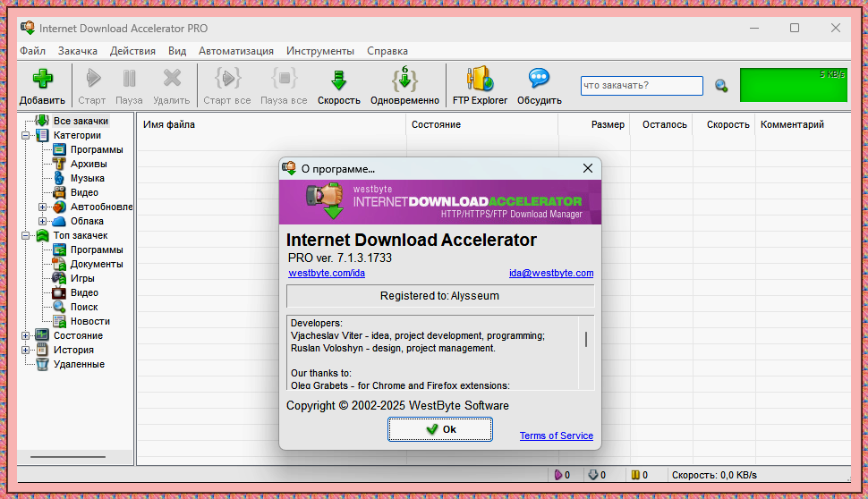Click the Пауза все toolbar icon
This screenshot has height=499, width=868.
click(x=284, y=78)
